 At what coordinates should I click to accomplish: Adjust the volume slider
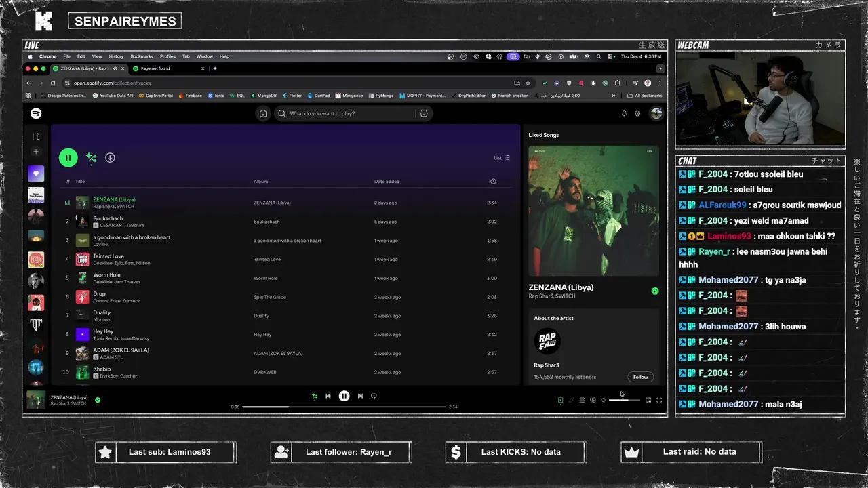point(625,400)
